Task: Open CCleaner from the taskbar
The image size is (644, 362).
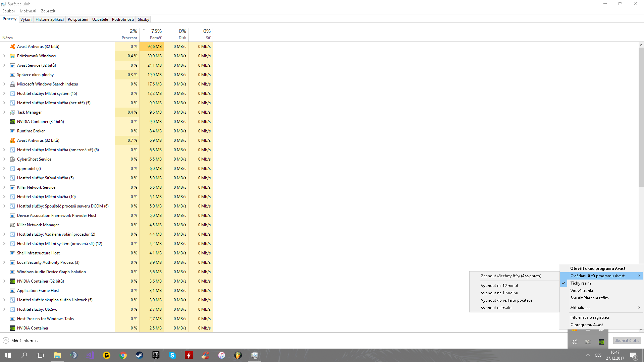Action: pyautogui.click(x=205, y=355)
